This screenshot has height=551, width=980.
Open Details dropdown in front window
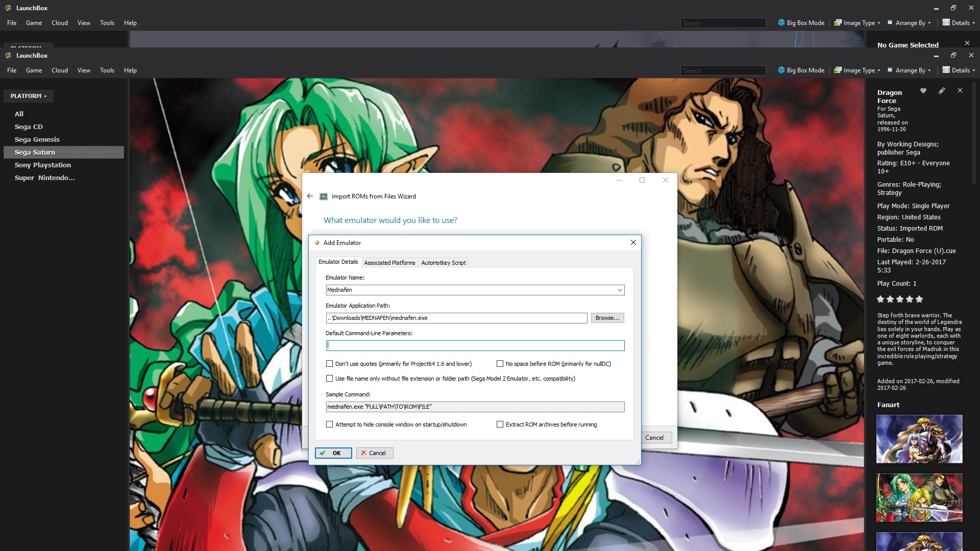coord(959,70)
